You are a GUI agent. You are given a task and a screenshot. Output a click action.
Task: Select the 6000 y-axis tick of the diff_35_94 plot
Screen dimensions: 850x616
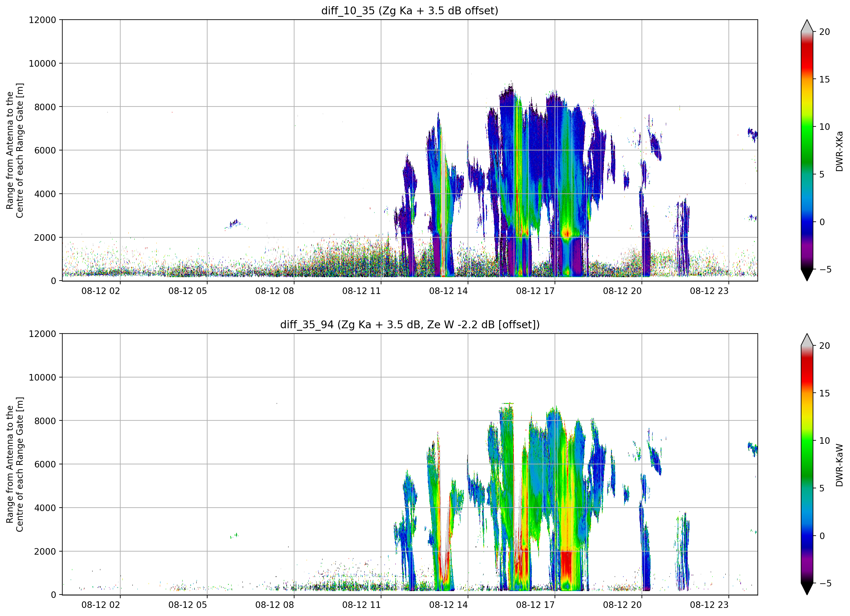point(45,464)
